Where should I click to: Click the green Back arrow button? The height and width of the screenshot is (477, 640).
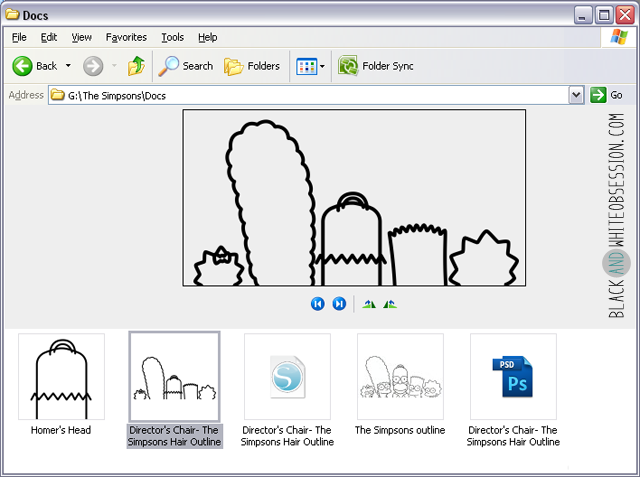coord(22,66)
